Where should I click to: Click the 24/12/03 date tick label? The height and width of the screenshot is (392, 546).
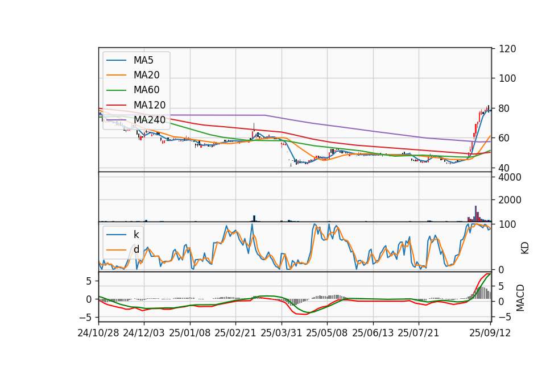pyautogui.click(x=144, y=333)
